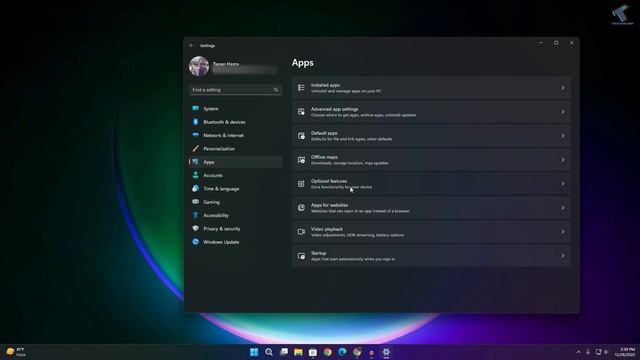Open Task View from the taskbar
640x360 pixels.
click(284, 352)
